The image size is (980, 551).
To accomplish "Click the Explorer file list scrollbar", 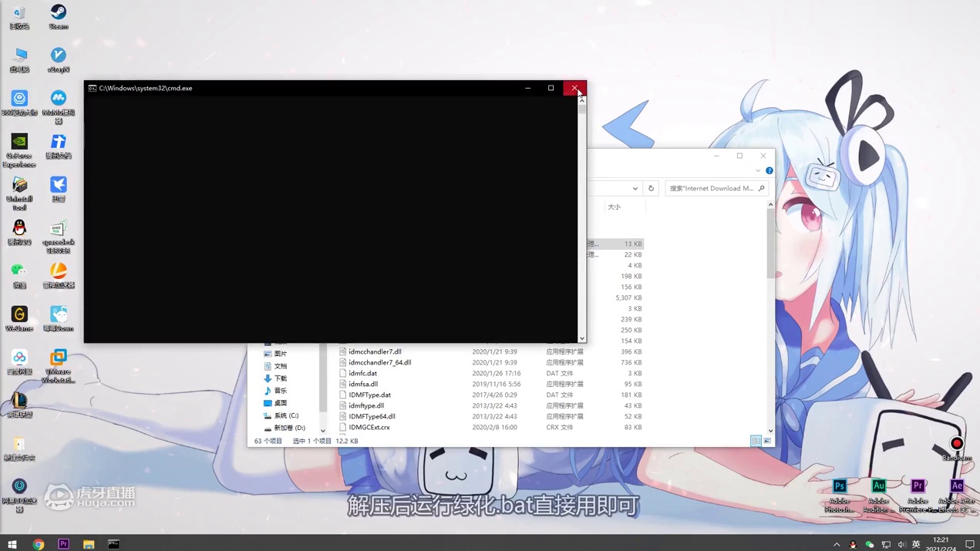I will tap(770, 244).
